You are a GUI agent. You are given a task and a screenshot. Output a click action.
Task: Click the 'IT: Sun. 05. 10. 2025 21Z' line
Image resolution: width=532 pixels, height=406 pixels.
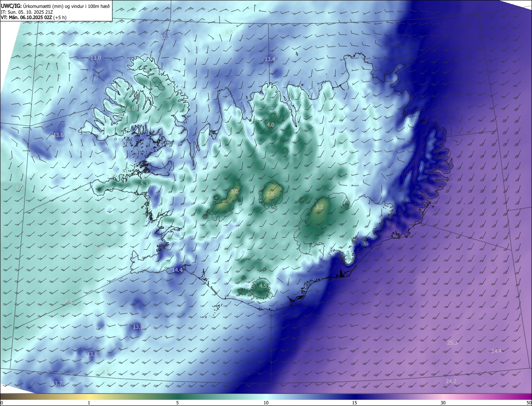pos(27,12)
